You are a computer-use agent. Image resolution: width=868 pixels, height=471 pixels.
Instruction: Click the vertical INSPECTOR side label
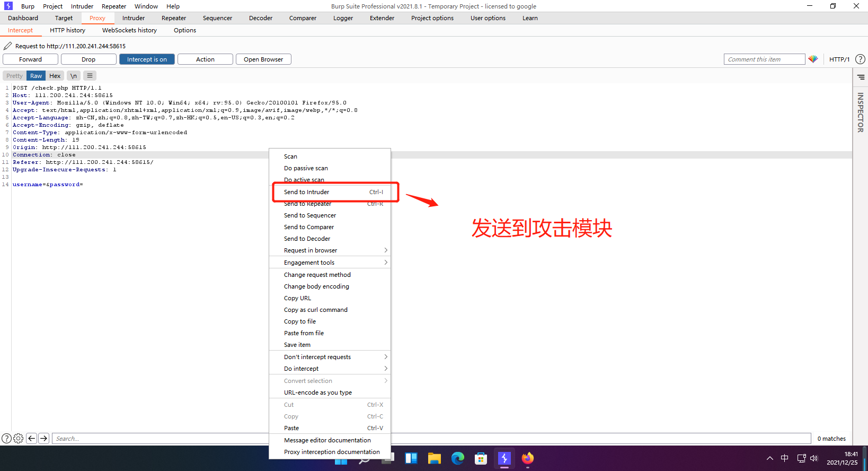point(861,112)
